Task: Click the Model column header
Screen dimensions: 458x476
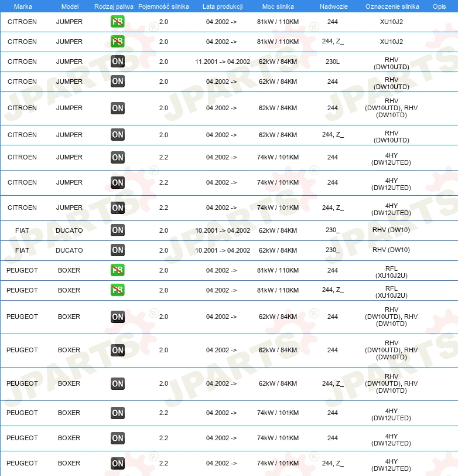Action: click(x=70, y=6)
